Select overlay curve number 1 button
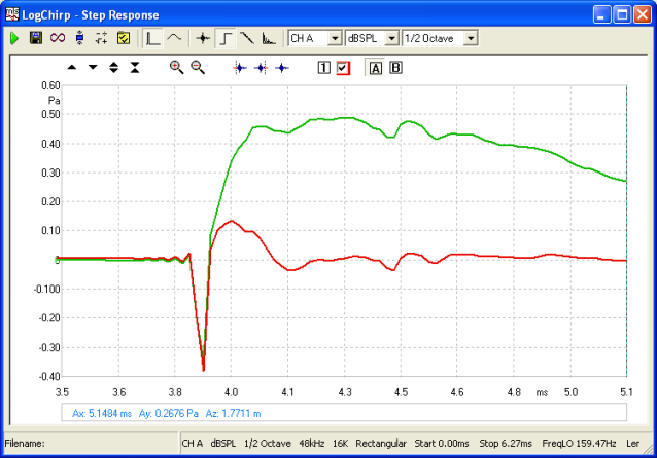 (x=324, y=67)
